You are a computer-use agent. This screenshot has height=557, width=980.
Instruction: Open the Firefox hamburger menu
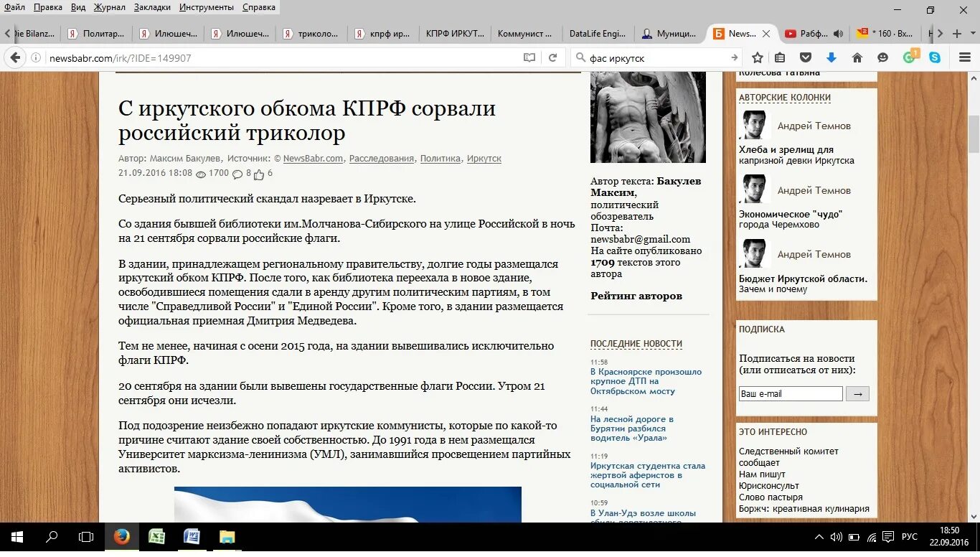(x=965, y=57)
